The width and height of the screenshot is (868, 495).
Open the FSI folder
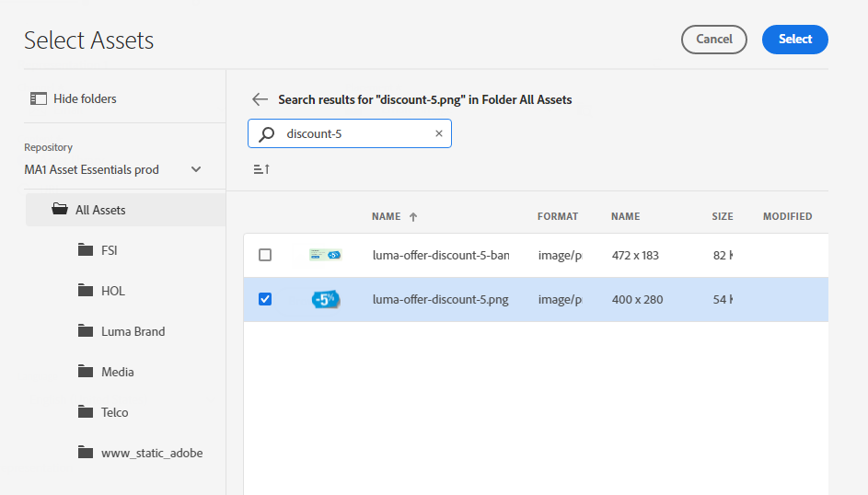point(109,250)
